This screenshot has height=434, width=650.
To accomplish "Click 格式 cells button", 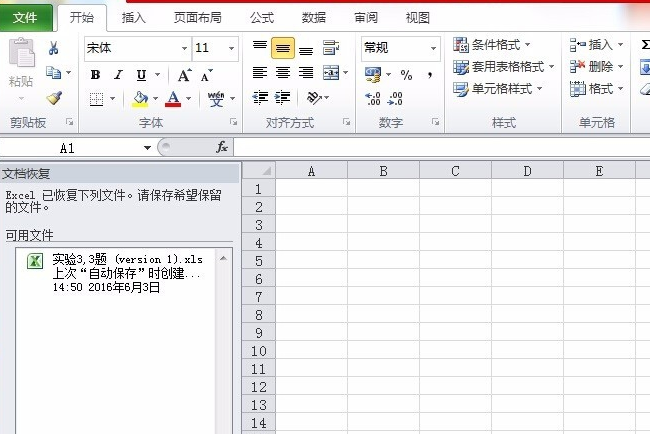I will pos(597,89).
